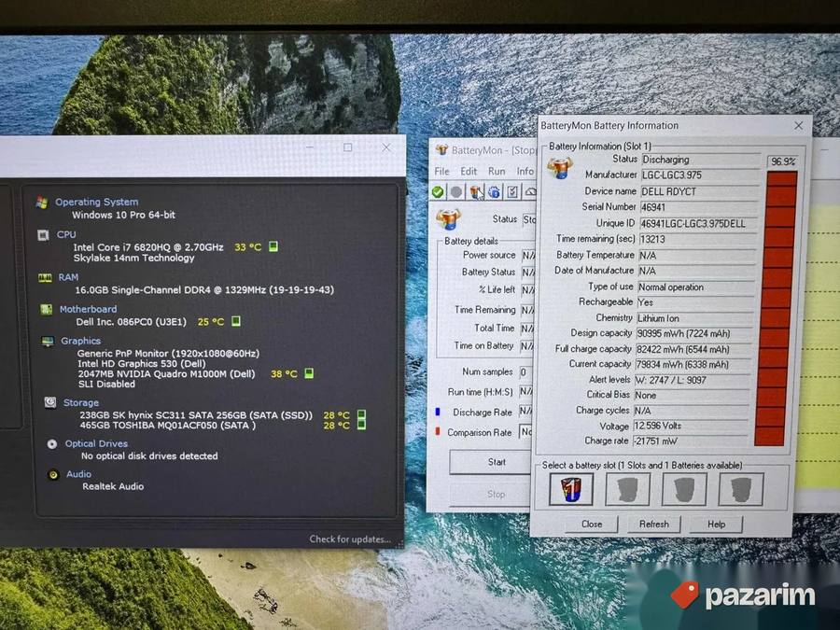
Task: Click the Graphics monitor icon in Speccy
Action: click(x=48, y=341)
